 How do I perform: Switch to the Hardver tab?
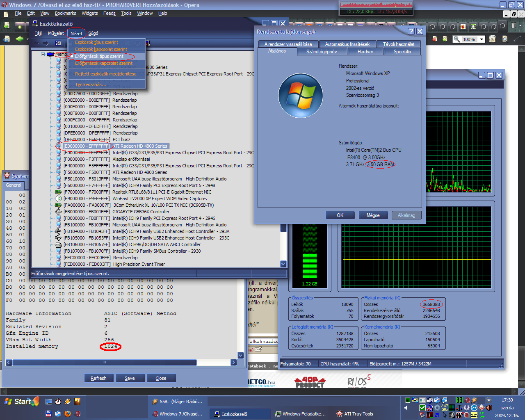tap(365, 52)
